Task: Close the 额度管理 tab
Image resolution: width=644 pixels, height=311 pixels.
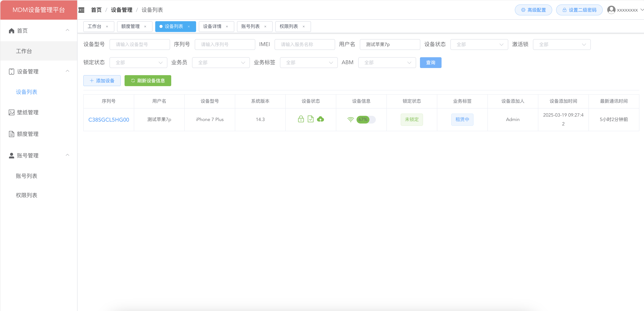Action: [x=145, y=26]
